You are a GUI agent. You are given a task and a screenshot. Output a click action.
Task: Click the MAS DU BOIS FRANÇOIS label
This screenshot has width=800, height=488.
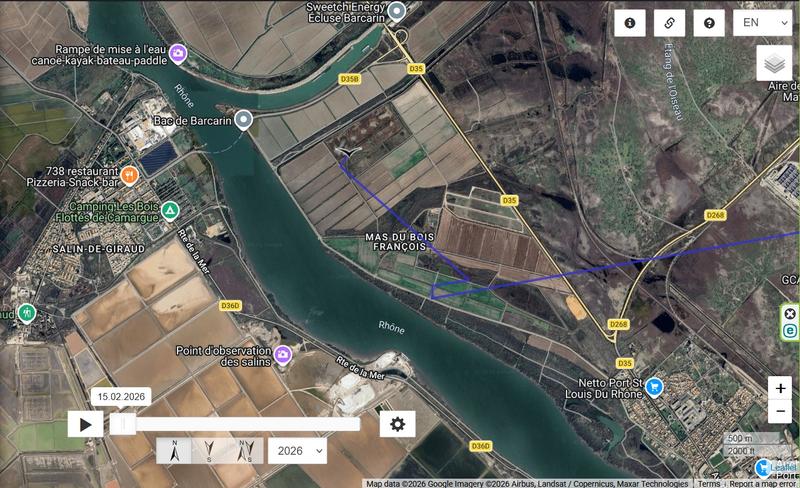[399, 242]
